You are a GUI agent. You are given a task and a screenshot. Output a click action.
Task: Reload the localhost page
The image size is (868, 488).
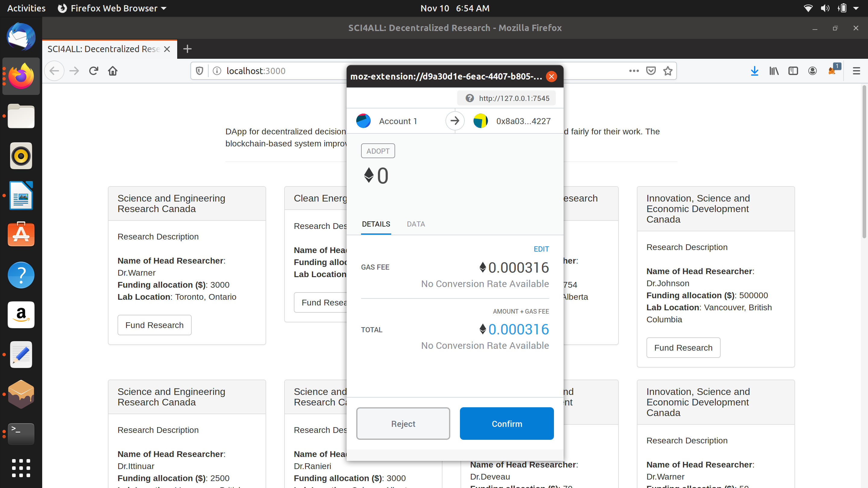(93, 71)
